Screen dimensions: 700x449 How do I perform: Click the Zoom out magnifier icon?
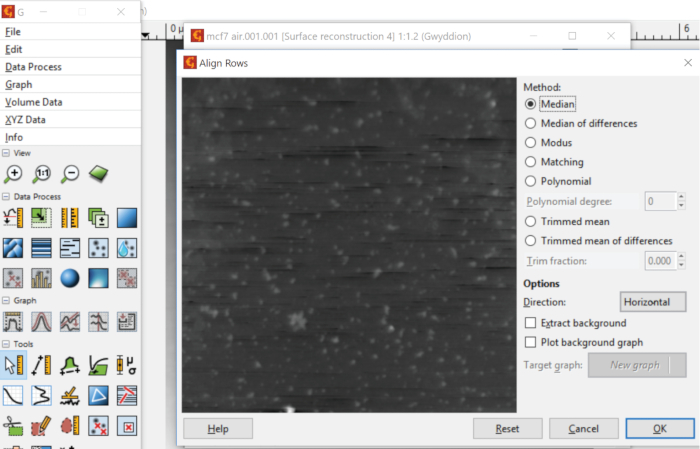coord(70,173)
